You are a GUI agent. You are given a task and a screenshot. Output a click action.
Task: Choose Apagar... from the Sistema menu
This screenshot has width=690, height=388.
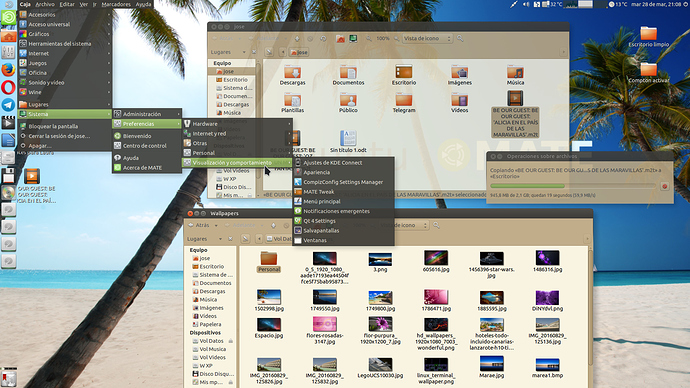65,146
